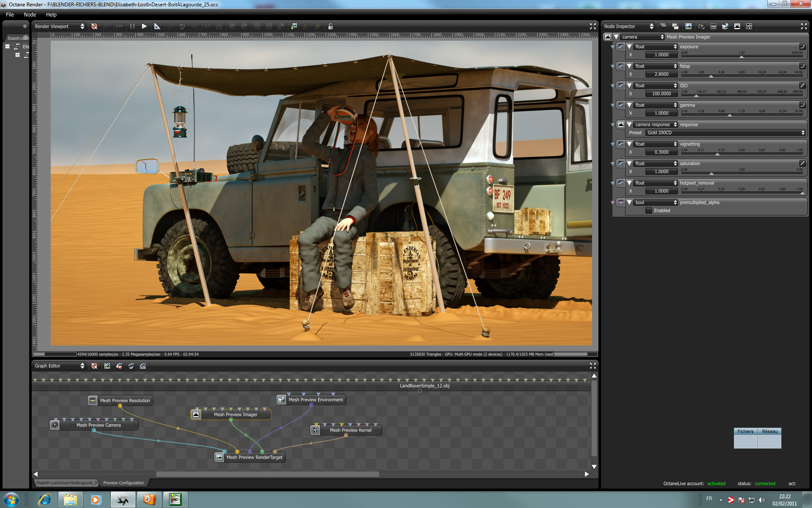Open the Gold 200CD response preset dropdown
The width and height of the screenshot is (812, 508).
tap(725, 133)
